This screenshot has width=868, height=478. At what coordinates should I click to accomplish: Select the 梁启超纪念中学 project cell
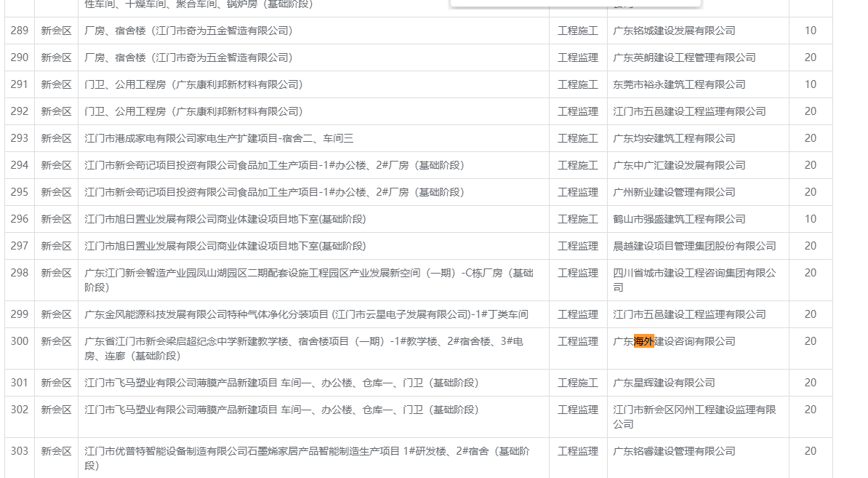(303, 348)
